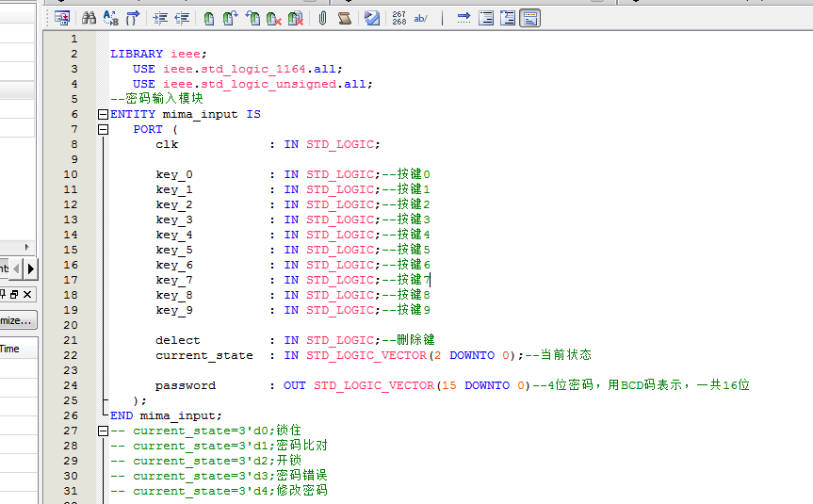
Task: Click the 'password' port name
Action: click(x=185, y=385)
